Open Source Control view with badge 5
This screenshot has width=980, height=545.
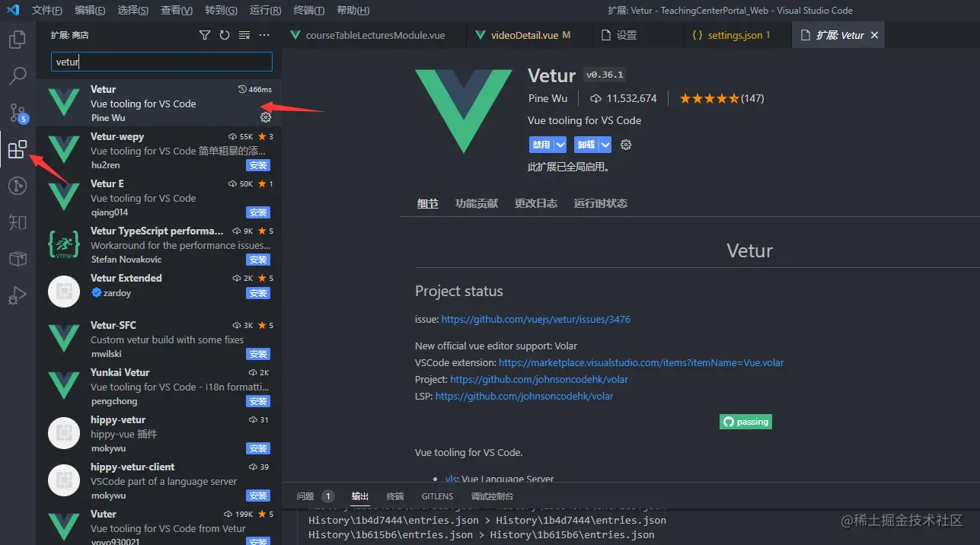coord(17,113)
